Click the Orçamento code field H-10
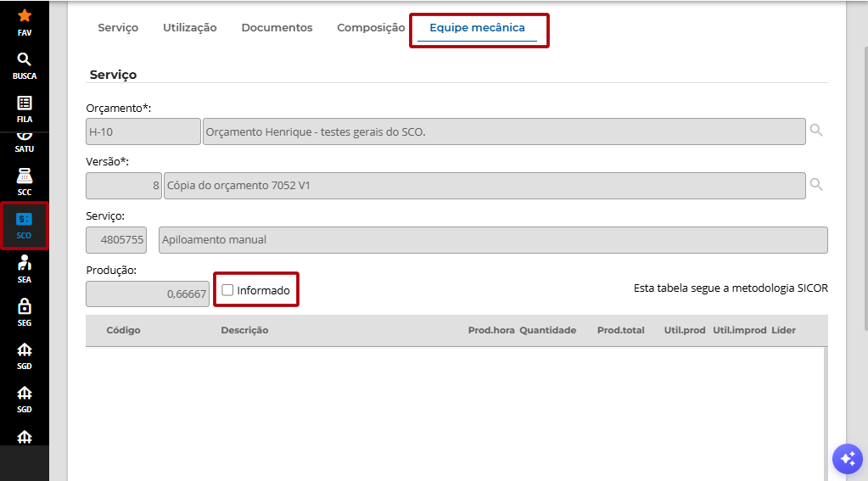Viewport: 868px width, 481px height. click(x=143, y=131)
